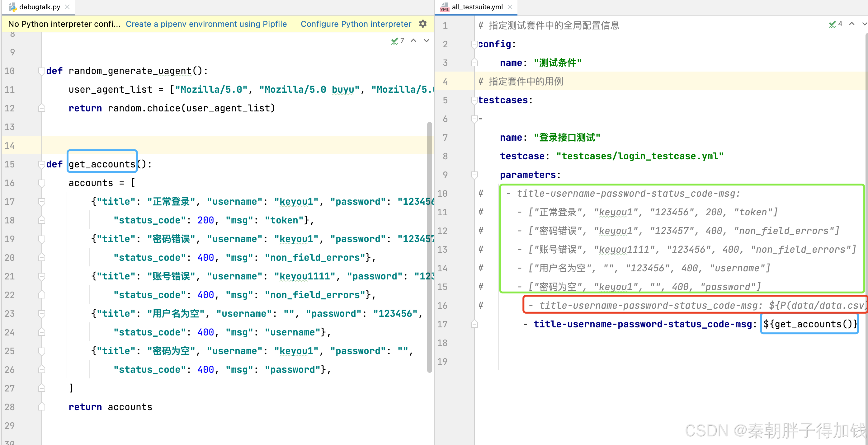Viewport: 868px width, 445px height.
Task: Fold the accounts list on line 16
Action: [41, 183]
